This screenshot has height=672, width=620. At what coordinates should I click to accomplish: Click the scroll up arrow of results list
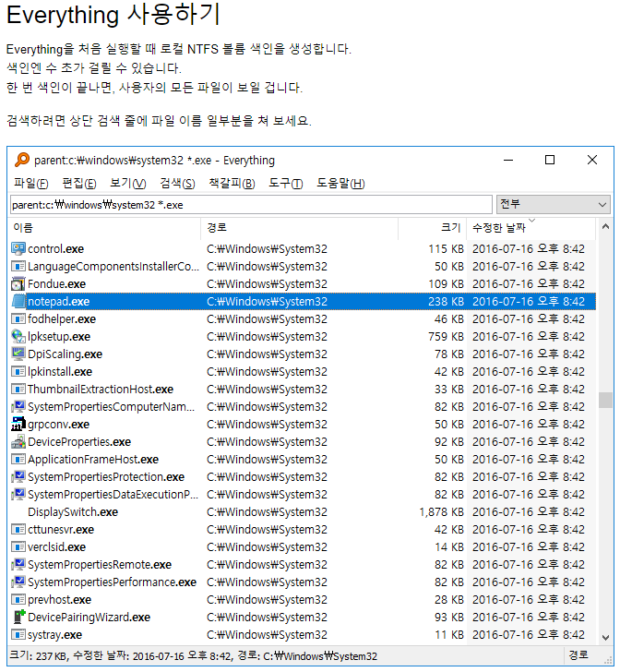[x=605, y=227]
